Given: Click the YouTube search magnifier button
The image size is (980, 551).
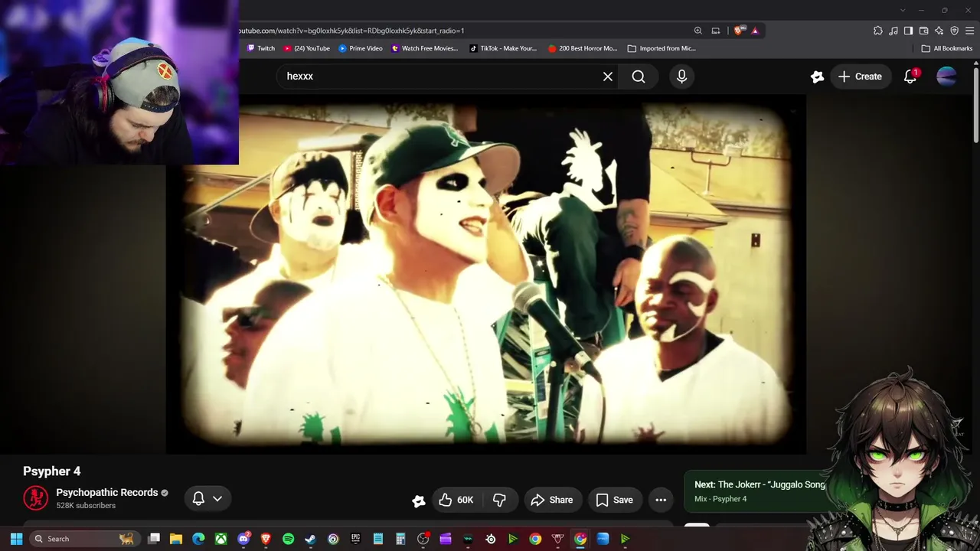Looking at the screenshot, I should (x=639, y=77).
